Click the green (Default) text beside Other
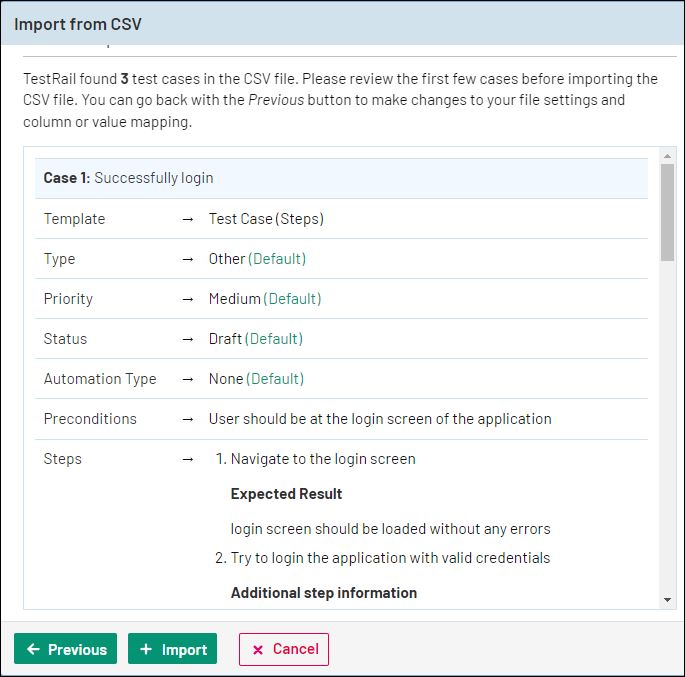 [x=277, y=259]
